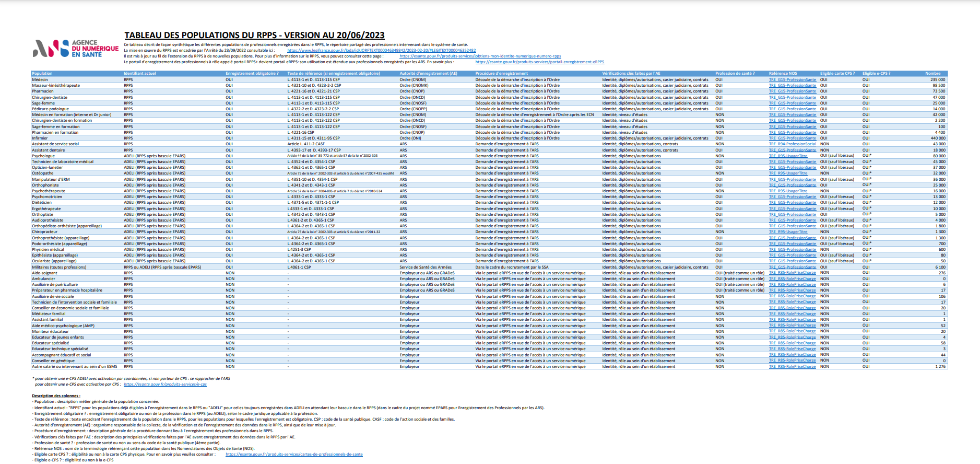Click the 'Masseur-kinésithérapeute' population cell
Image resolution: width=980 pixels, height=464 pixels.
[x=56, y=86]
